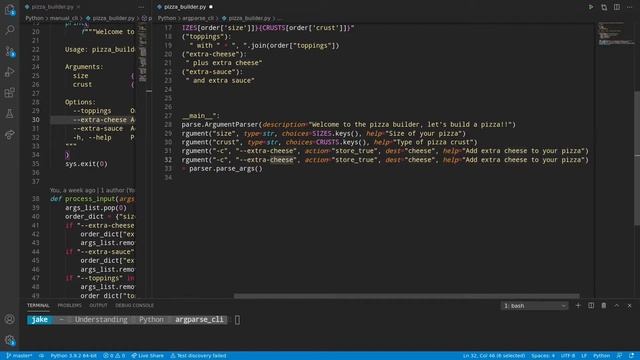Open the Explorer view in activity bar
This screenshot has height=360, width=640.
tap(9, 9)
